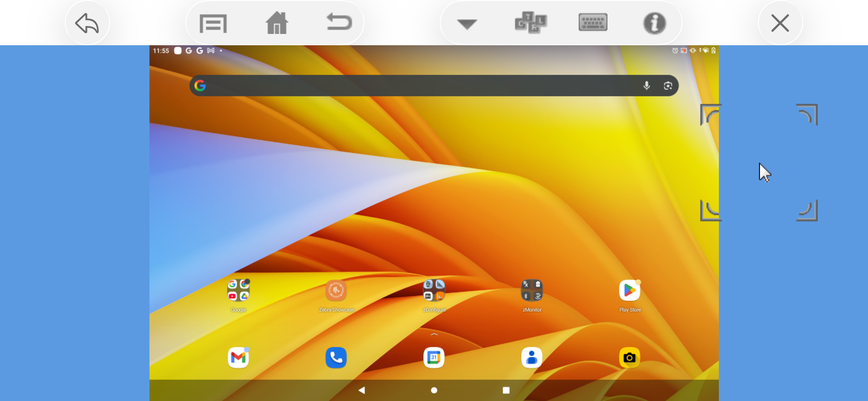Close the remote session with X button
Screen dimensions: 868x401
coord(780,23)
